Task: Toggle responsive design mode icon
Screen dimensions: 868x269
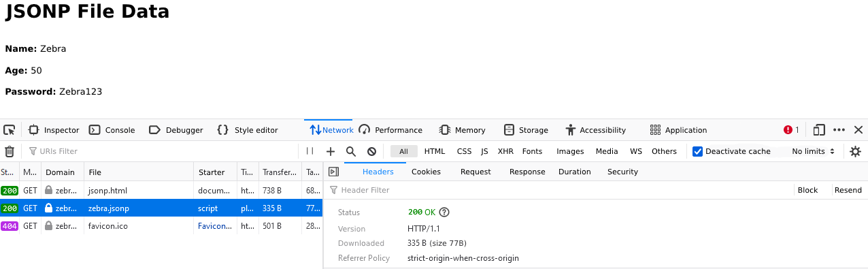Action: pos(819,130)
